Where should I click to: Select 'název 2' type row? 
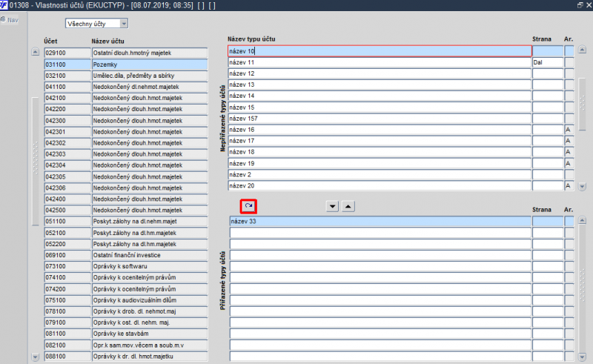pyautogui.click(x=380, y=174)
